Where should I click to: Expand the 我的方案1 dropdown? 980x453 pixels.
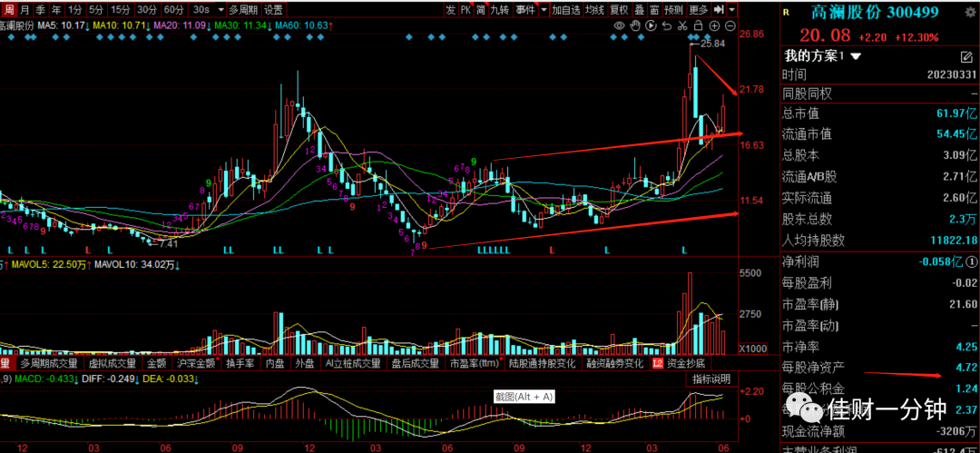coord(857,56)
